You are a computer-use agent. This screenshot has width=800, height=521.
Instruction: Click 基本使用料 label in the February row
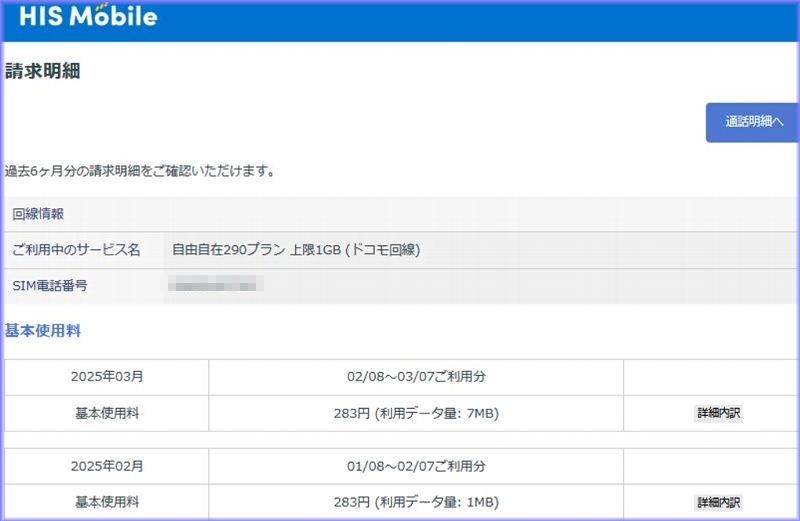[107, 502]
